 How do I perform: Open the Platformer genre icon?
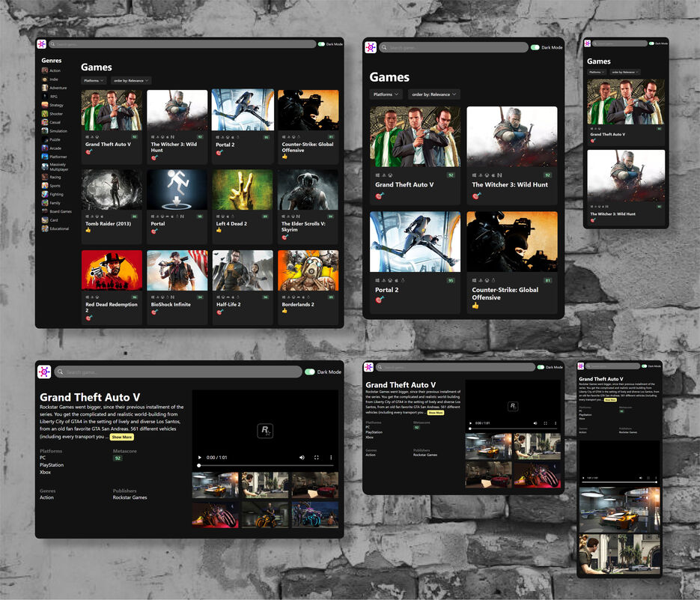pyautogui.click(x=45, y=157)
